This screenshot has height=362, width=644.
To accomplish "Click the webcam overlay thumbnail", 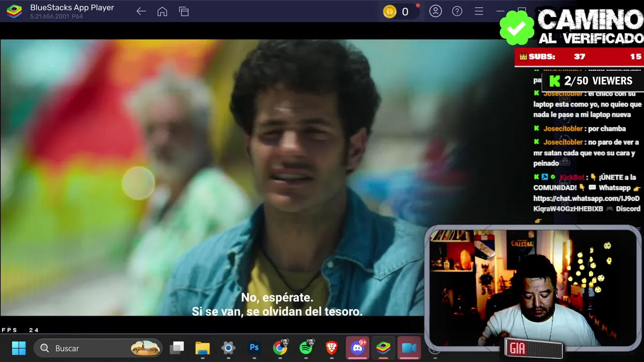I will pos(532,289).
